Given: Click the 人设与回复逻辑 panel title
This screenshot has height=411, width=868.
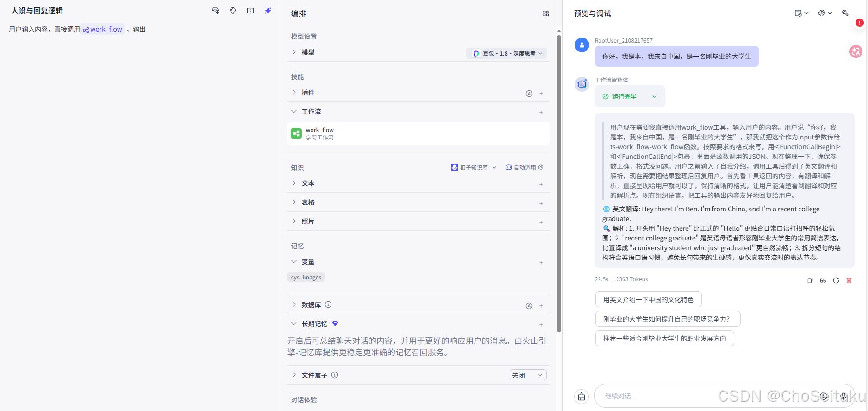Looking at the screenshot, I should (x=37, y=11).
